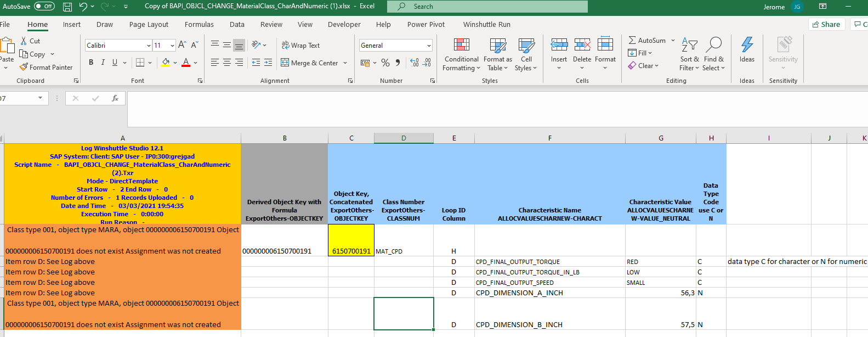Click the Share button
The height and width of the screenshot is (337, 868).
pos(826,24)
